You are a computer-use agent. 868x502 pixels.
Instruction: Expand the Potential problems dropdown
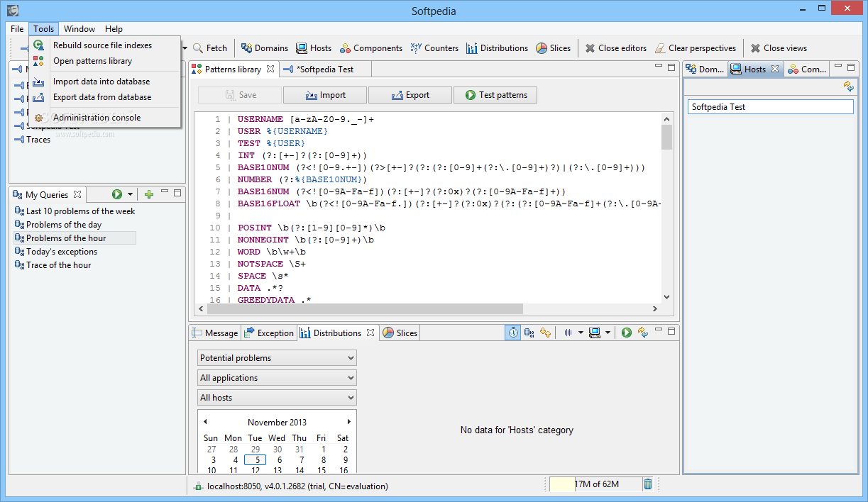point(277,358)
